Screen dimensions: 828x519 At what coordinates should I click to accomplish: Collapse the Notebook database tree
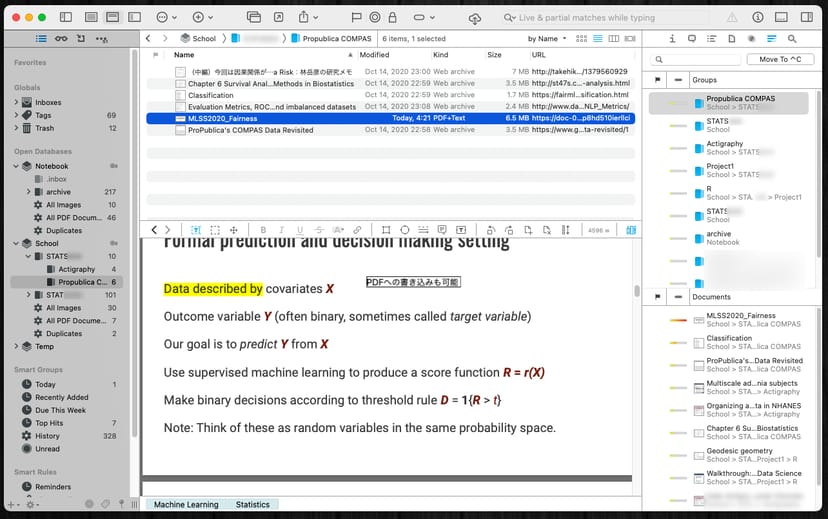[16, 166]
